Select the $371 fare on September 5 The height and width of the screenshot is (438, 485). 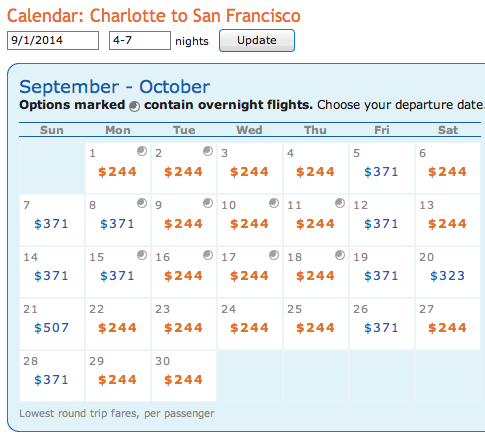(381, 172)
